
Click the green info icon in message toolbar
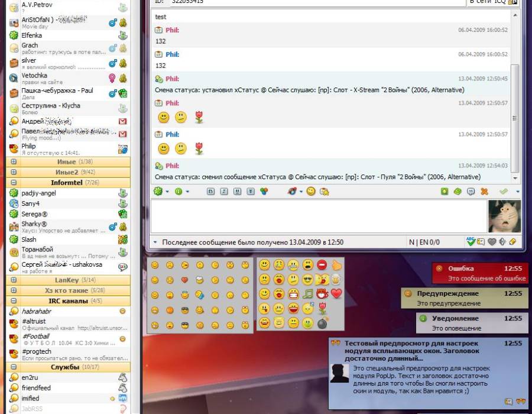pyautogui.click(x=179, y=192)
